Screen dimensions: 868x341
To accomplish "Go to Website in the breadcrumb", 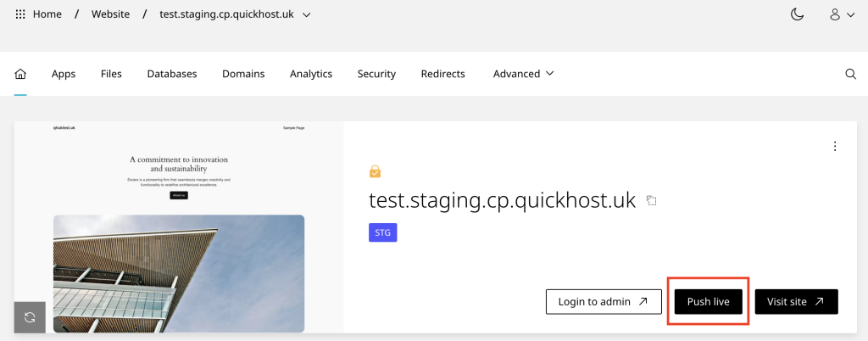I will pos(111,14).
